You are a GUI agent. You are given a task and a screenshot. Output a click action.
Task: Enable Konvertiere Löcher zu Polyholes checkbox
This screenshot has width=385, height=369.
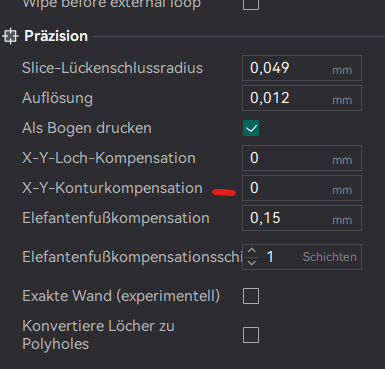coord(251,335)
